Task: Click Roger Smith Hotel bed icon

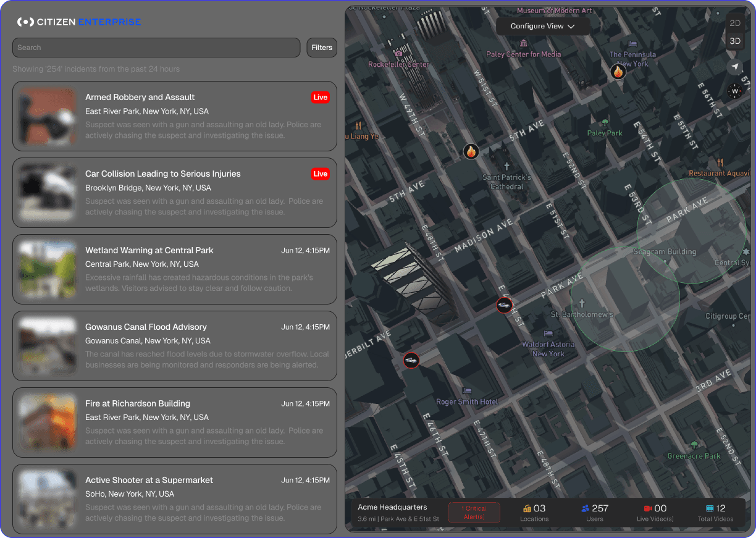Action: coord(467,391)
